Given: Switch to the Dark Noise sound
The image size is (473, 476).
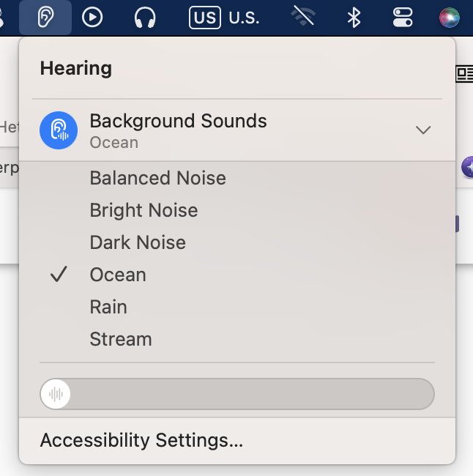Looking at the screenshot, I should [x=138, y=242].
